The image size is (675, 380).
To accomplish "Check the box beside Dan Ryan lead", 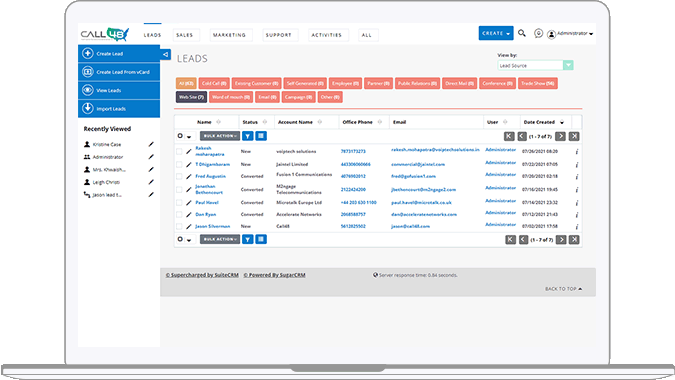I will coord(179,214).
